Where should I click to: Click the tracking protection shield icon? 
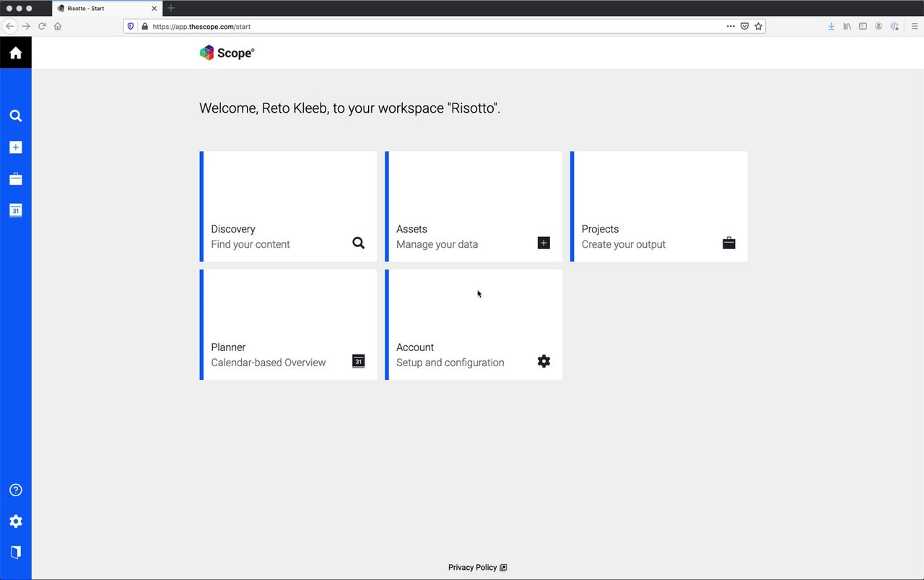[131, 26]
